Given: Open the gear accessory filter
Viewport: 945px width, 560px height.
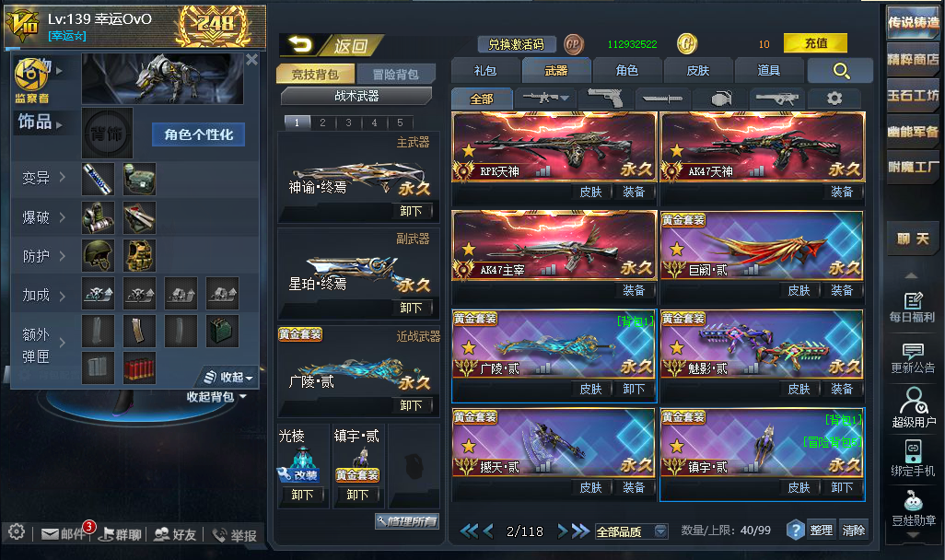Looking at the screenshot, I should coord(834,99).
